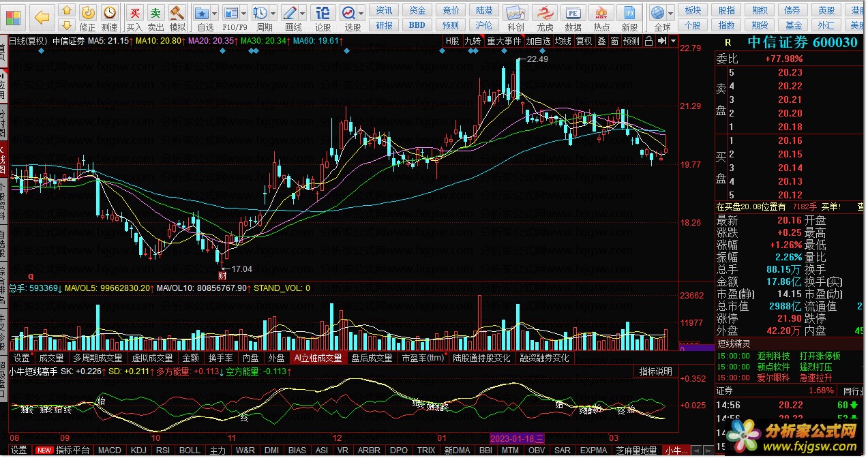Select the 画线 drawing pencil icon
Viewport: 868px width, 458px height.
coord(290,12)
